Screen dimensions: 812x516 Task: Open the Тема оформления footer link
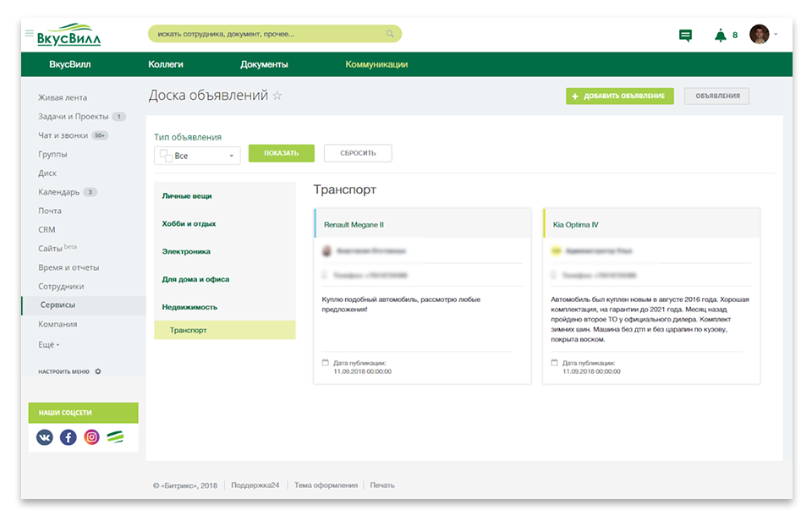(326, 486)
